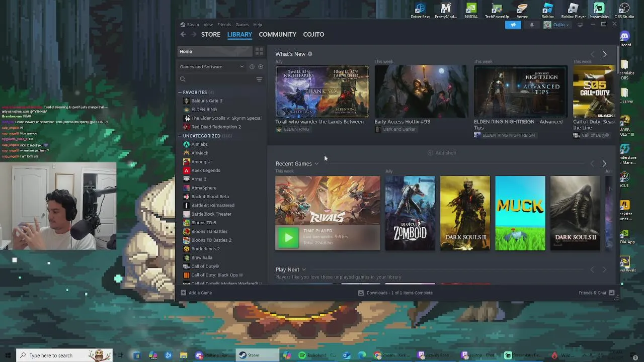Image resolution: width=644 pixels, height=362 pixels.
Task: Click the library Home button
Action: click(215, 51)
